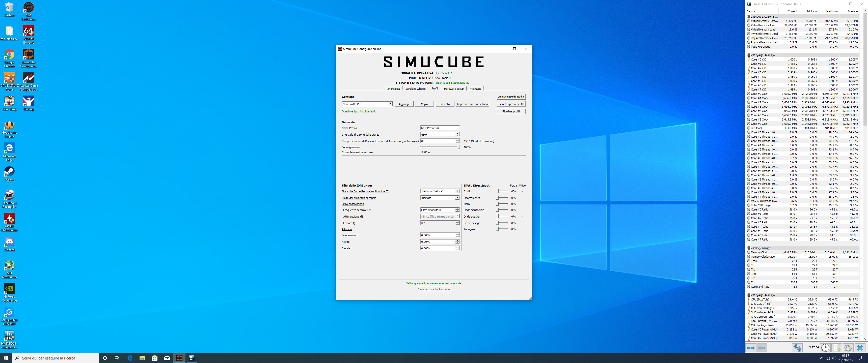Click HWiNFO expand columns arrows icon
Image resolution: width=868 pixels, height=363 pixels.
click(751, 348)
